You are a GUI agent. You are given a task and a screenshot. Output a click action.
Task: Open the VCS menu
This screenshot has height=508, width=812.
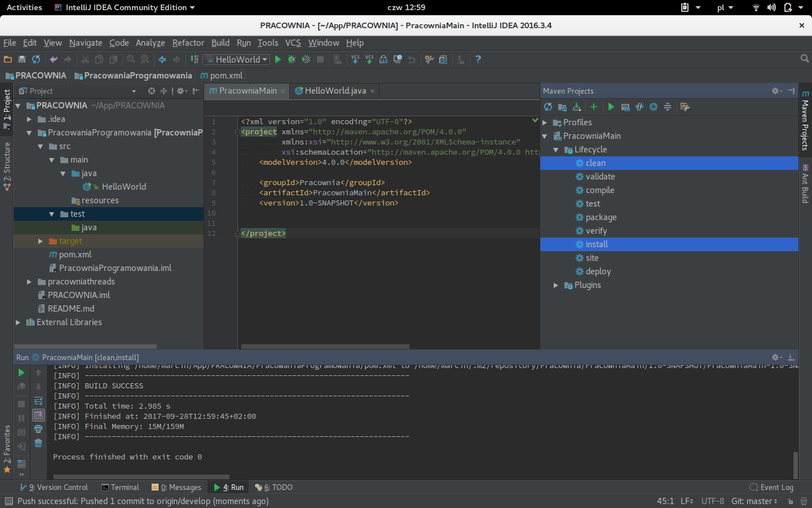pyautogui.click(x=293, y=43)
